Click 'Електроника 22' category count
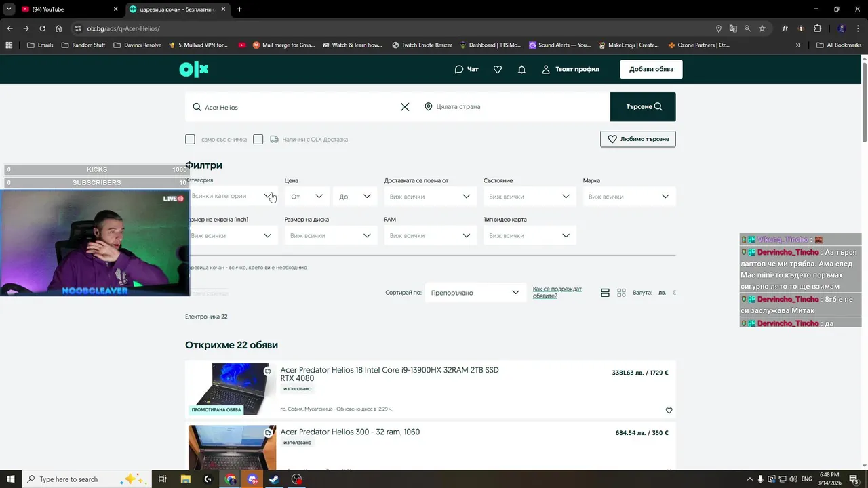The image size is (868, 488). coord(206,317)
